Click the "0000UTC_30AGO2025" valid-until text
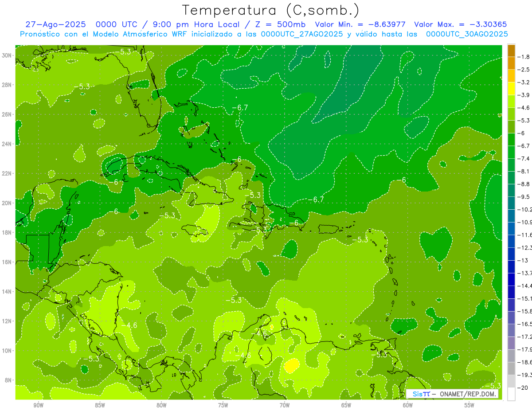This screenshot has height=411, width=532. tap(467, 34)
